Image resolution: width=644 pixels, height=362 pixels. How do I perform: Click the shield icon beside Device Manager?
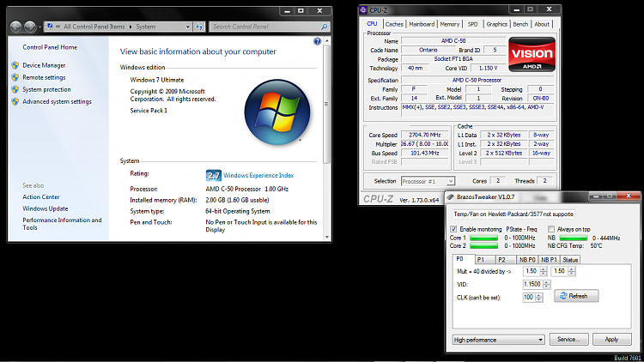coord(15,65)
